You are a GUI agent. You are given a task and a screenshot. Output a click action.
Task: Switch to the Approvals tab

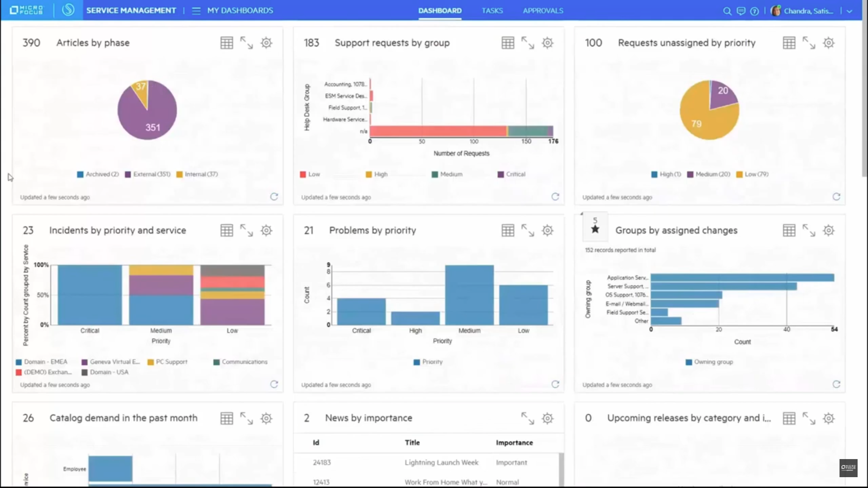[542, 10]
